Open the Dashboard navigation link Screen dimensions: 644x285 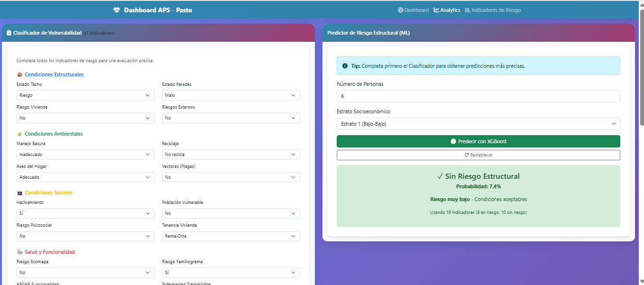(413, 10)
